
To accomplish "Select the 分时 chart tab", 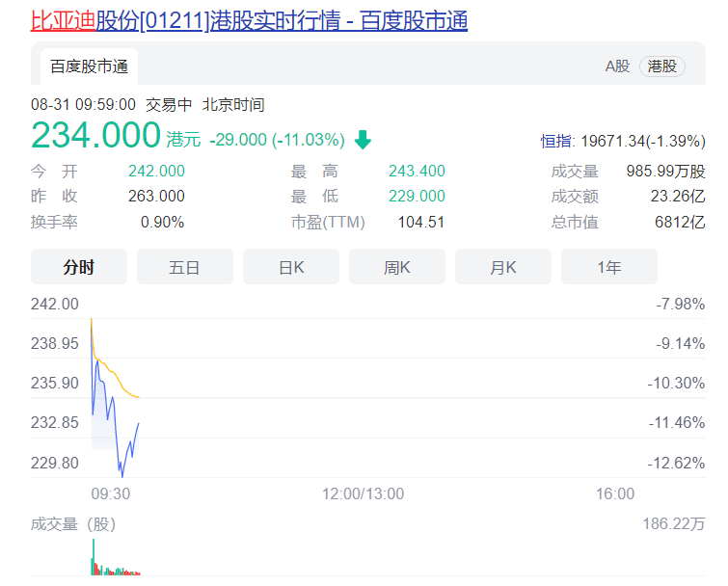I will [x=79, y=267].
